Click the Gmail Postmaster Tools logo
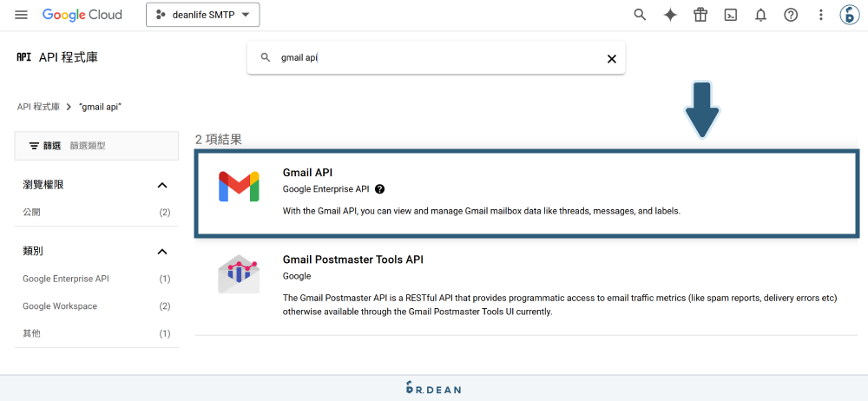868x401 pixels. click(x=240, y=273)
